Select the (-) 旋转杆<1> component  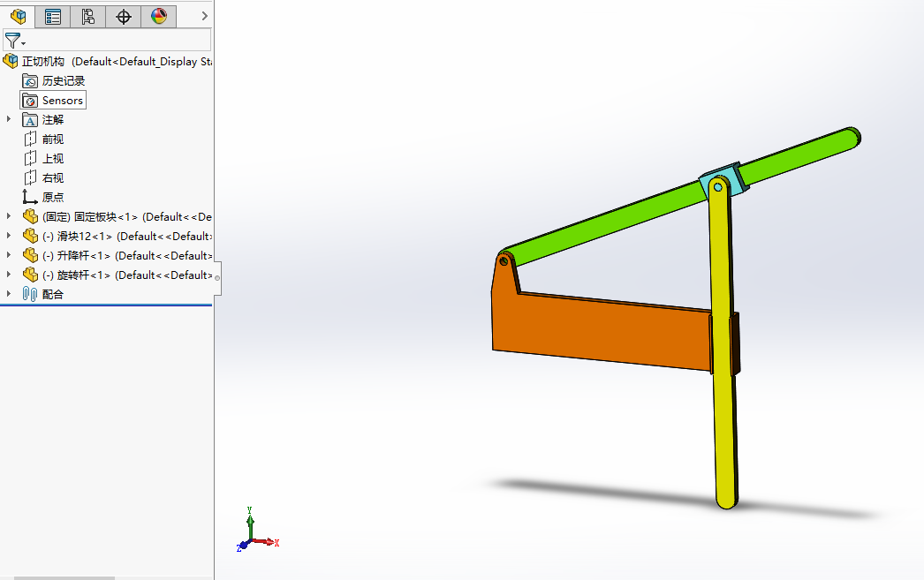pos(126,275)
